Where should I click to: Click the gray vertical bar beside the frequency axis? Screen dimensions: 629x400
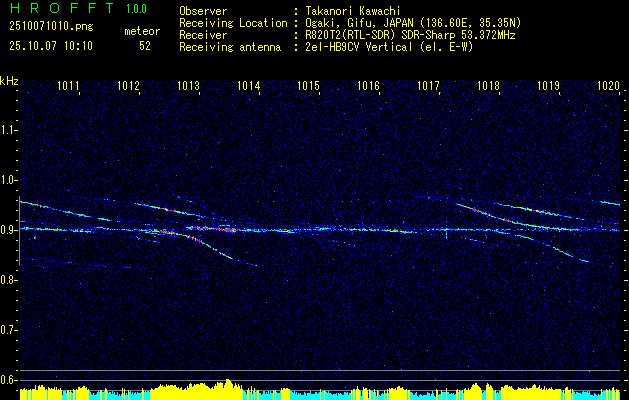[19, 231]
